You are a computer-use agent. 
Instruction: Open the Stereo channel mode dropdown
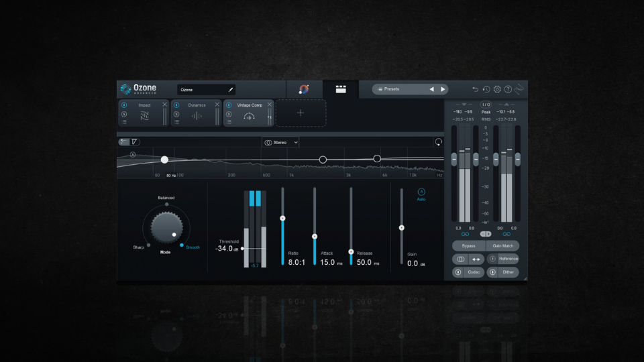(280, 142)
